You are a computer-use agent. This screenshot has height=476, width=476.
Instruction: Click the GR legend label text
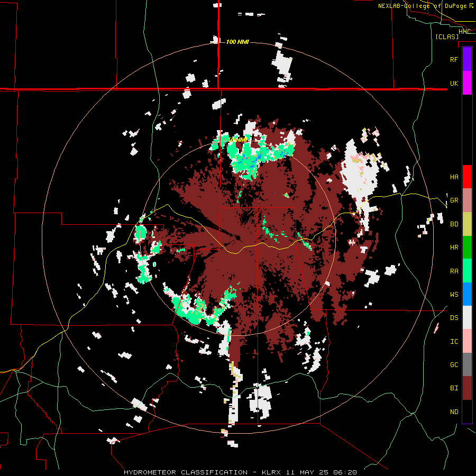click(x=454, y=200)
